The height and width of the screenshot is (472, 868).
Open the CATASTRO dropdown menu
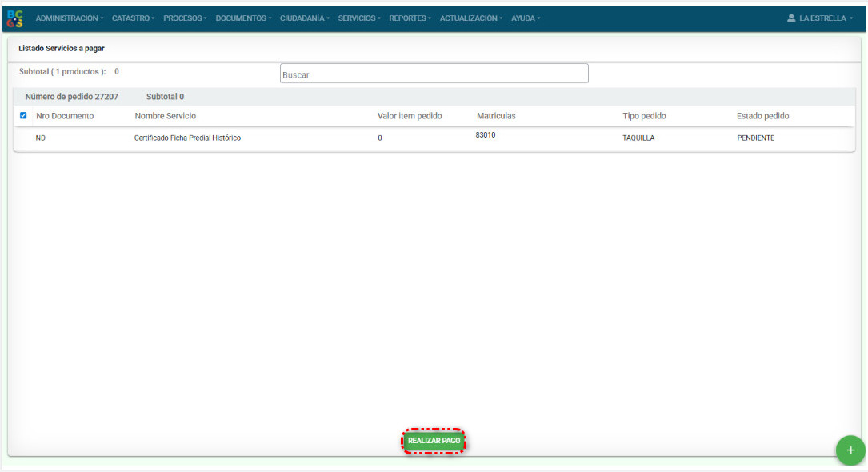tap(133, 18)
